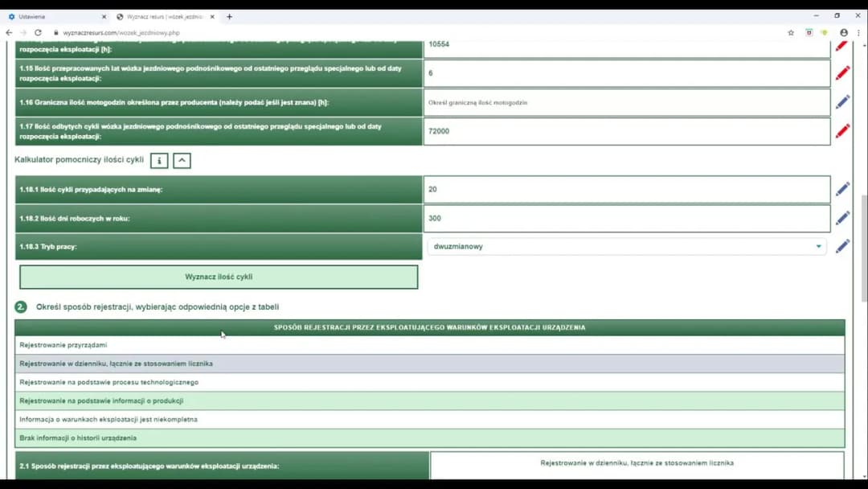Screen dimensions: 868x489
Task: Click the red pencil icon for field 1.15
Action: pyautogui.click(x=842, y=73)
